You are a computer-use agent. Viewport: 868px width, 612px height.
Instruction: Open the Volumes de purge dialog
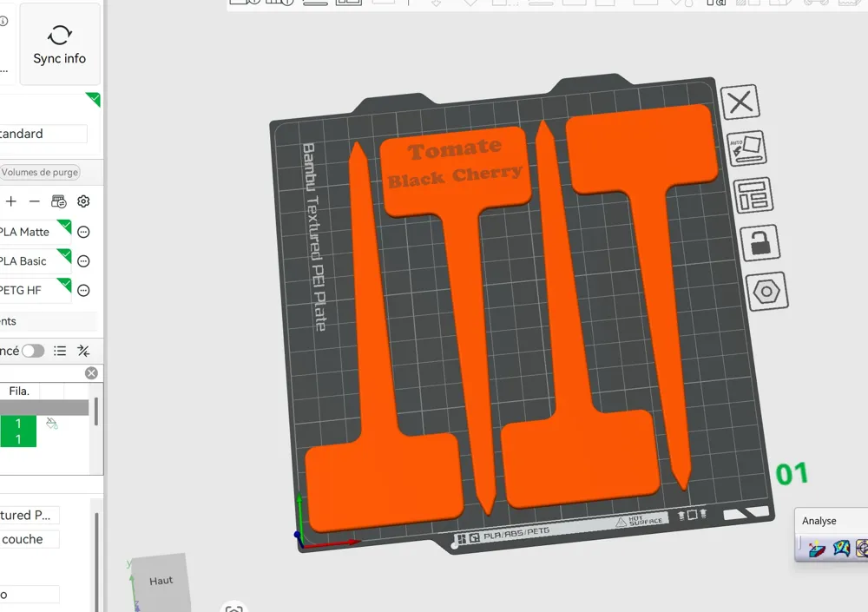click(x=39, y=172)
